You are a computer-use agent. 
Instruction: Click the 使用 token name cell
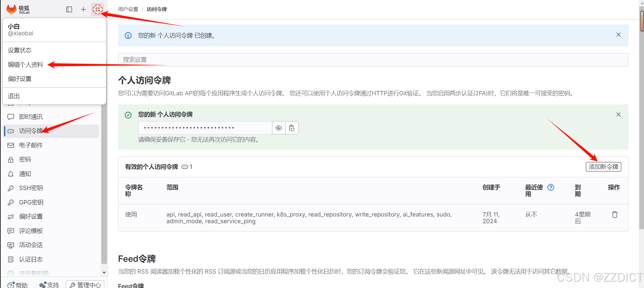[131, 214]
